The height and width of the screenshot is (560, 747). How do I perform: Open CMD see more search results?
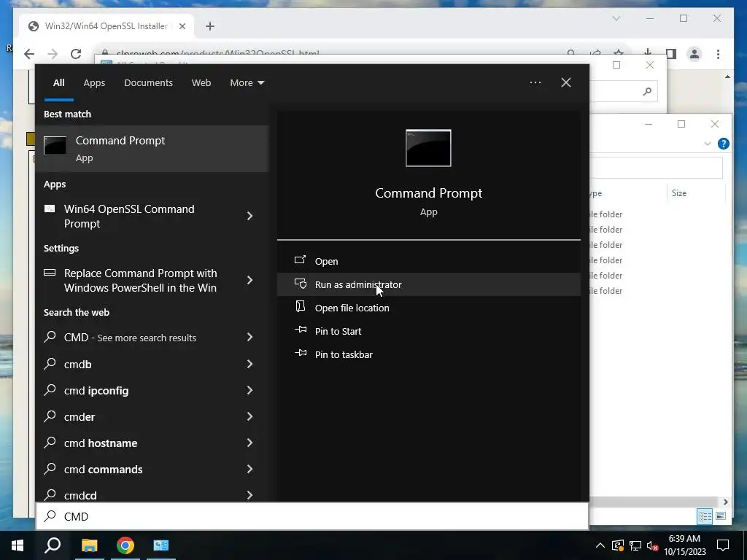tap(130, 338)
